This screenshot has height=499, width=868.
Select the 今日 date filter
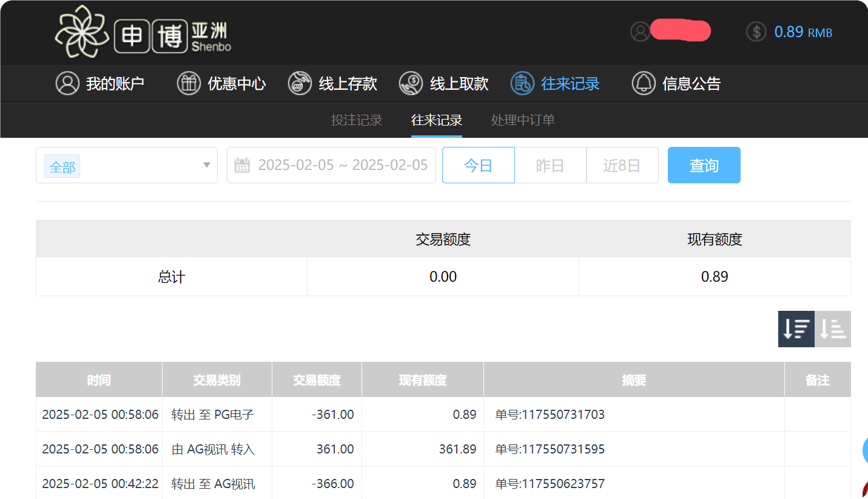[478, 165]
